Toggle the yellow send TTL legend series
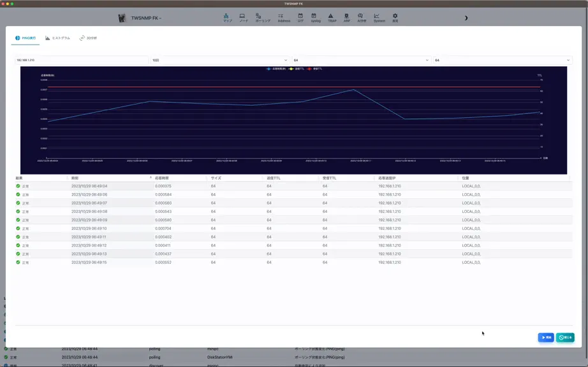This screenshot has width=588, height=367. (x=297, y=69)
